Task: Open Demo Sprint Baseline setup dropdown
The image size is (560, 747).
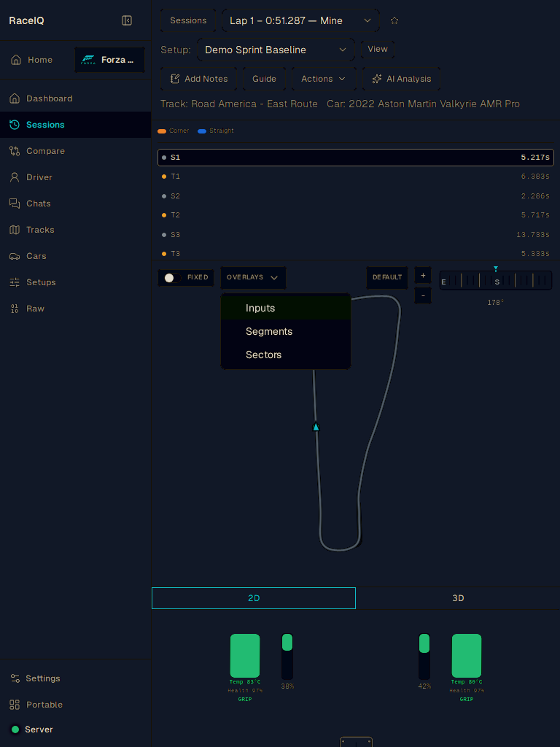Action: (276, 50)
